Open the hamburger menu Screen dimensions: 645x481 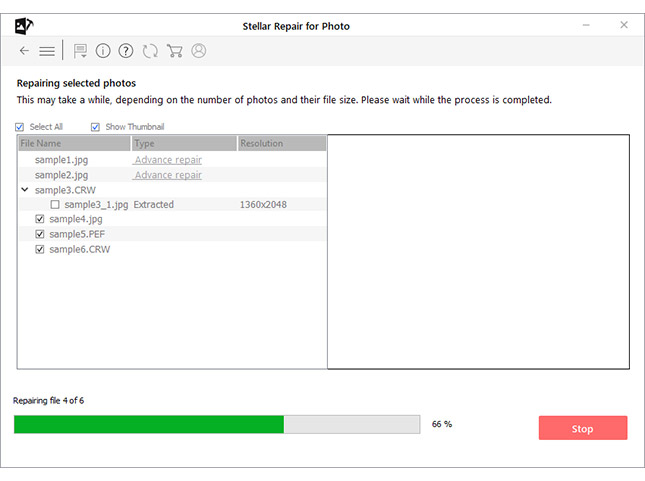coord(47,51)
